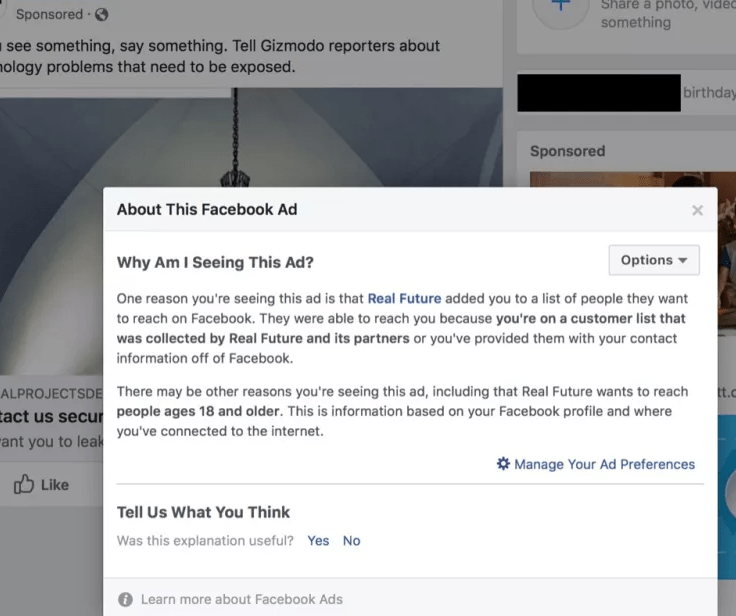Click the Why Am I Seeing This Ad heading

(215, 262)
